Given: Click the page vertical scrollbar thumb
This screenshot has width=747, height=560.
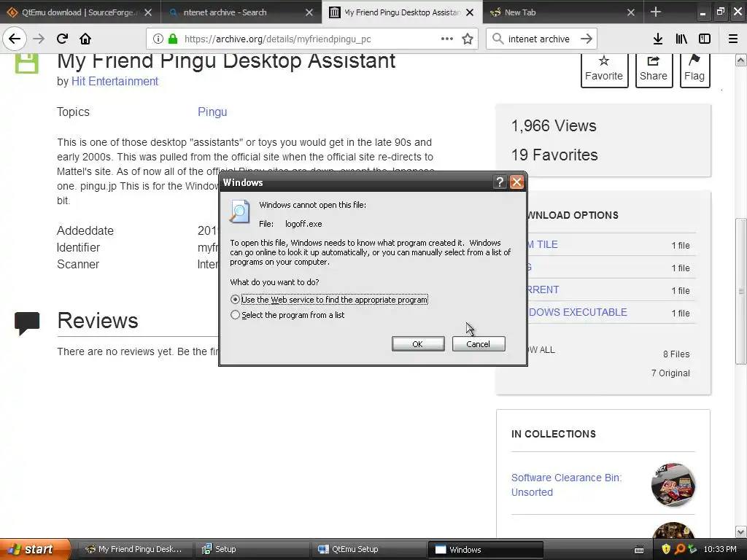Looking at the screenshot, I should tap(741, 291).
